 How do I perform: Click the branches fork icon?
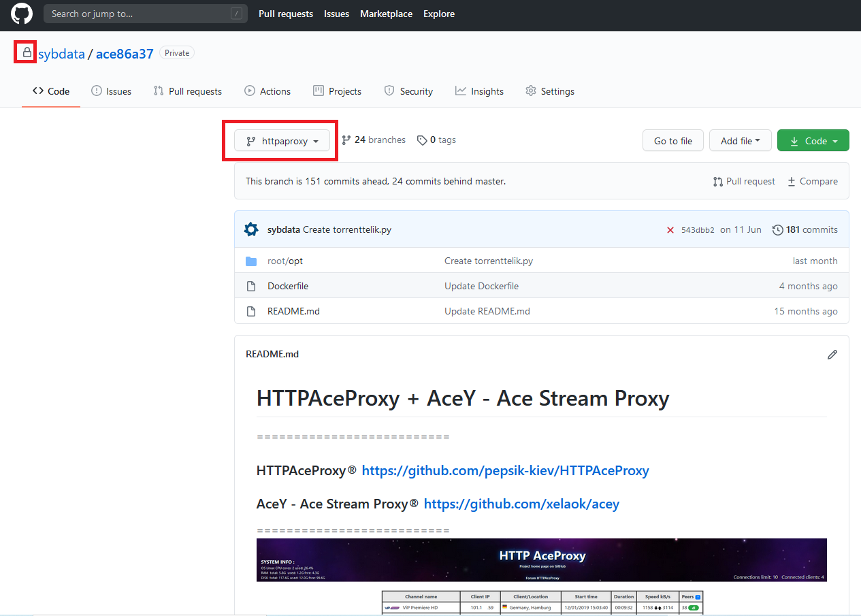tap(346, 140)
